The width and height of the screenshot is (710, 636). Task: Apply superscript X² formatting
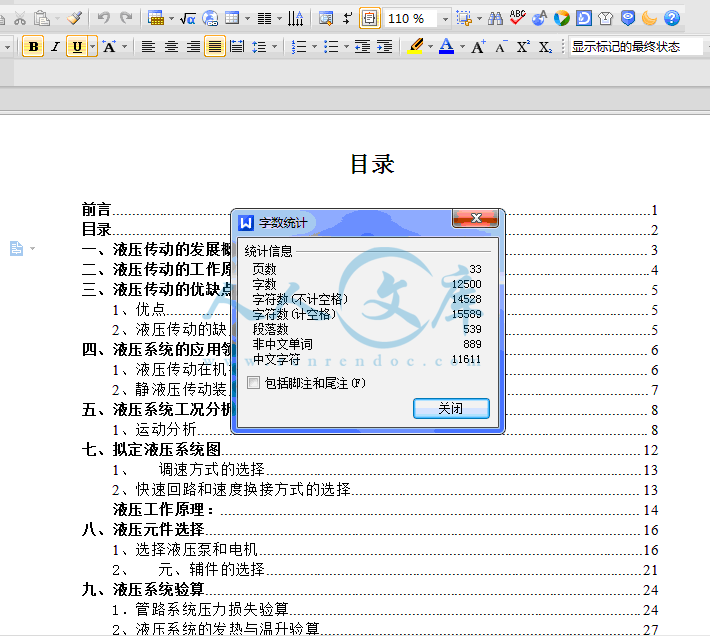(523, 47)
